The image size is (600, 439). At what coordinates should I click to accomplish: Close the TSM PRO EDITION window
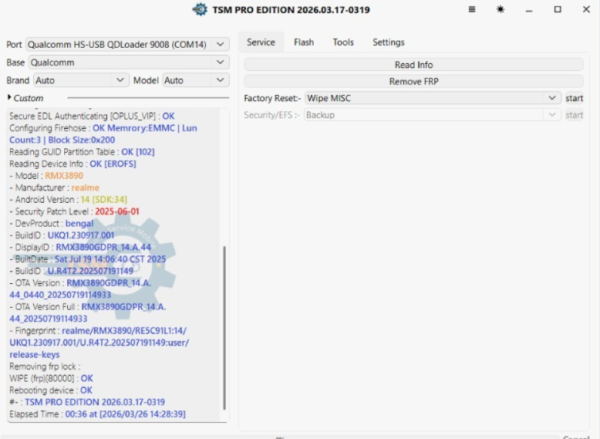[x=586, y=9]
